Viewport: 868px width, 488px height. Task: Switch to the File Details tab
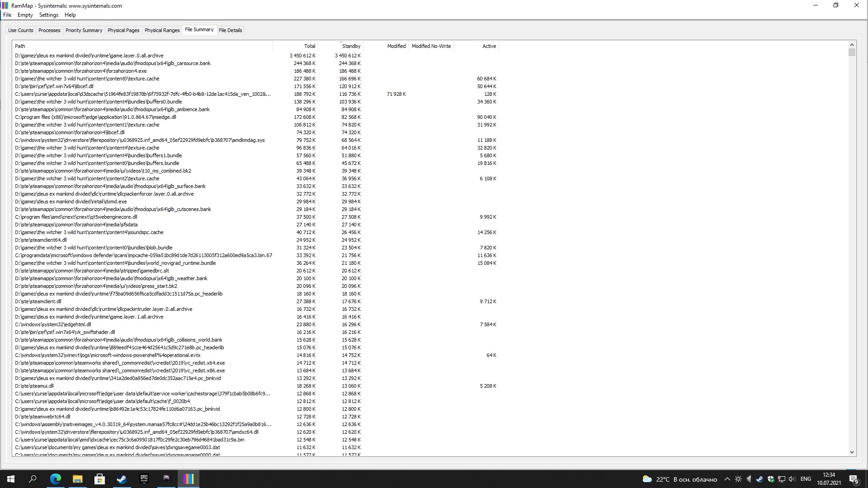click(x=231, y=30)
